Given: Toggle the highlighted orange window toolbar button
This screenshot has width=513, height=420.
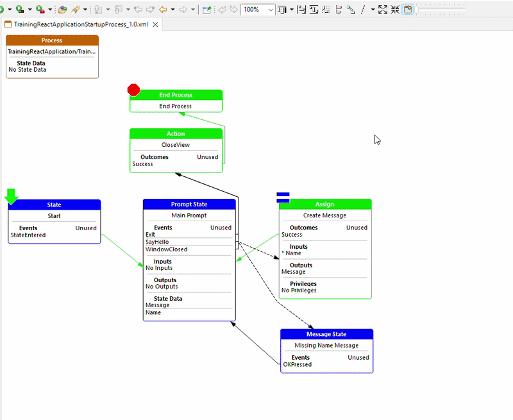Looking at the screenshot, I should (x=408, y=10).
